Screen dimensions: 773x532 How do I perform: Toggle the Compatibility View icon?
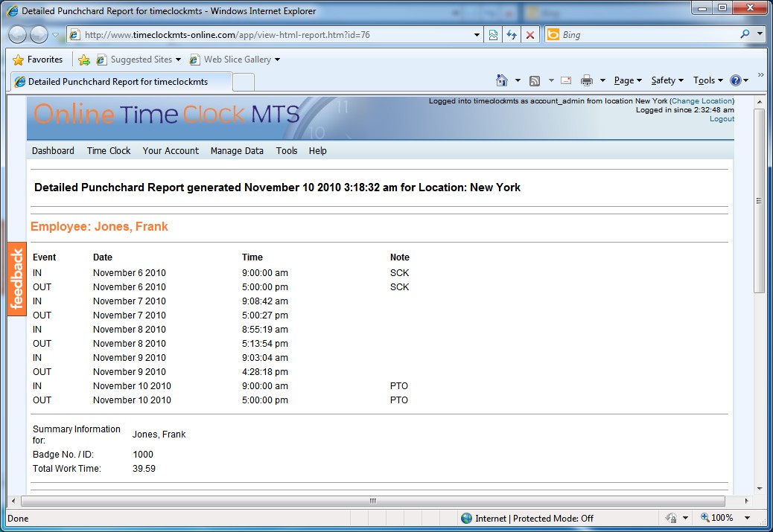click(x=493, y=35)
